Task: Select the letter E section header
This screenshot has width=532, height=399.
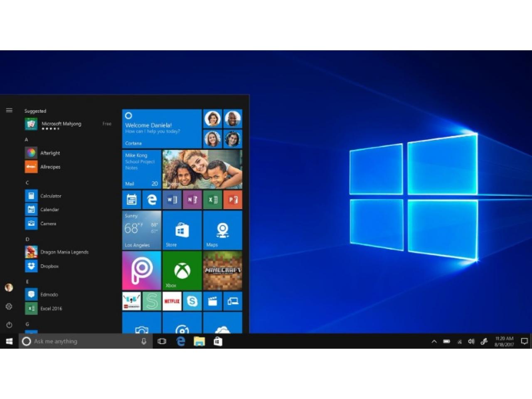Action: tap(27, 282)
